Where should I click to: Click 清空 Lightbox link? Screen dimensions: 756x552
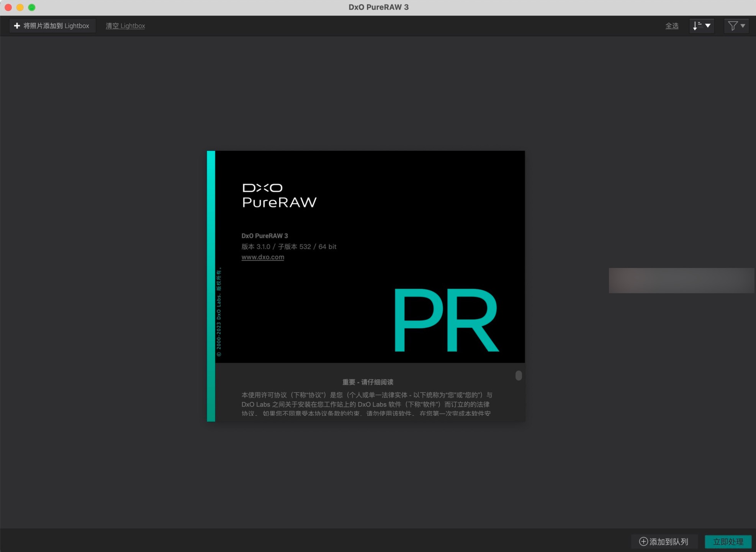click(125, 26)
